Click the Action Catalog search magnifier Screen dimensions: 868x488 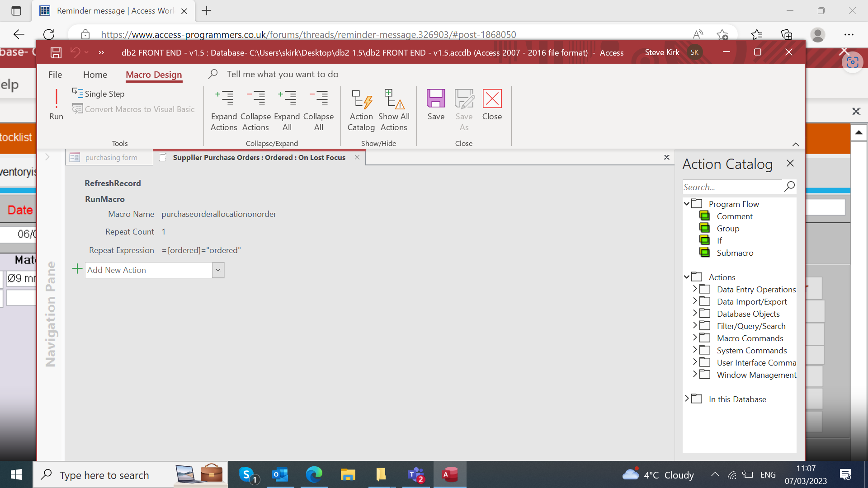point(789,187)
